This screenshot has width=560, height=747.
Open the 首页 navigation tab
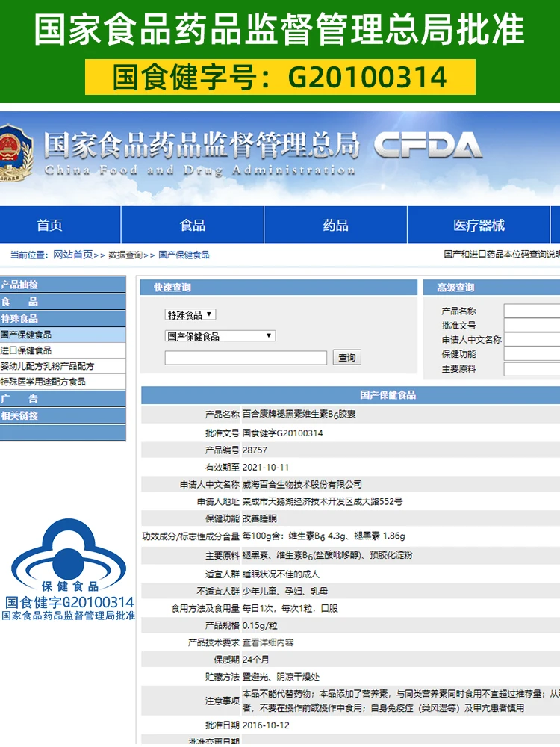49,225
